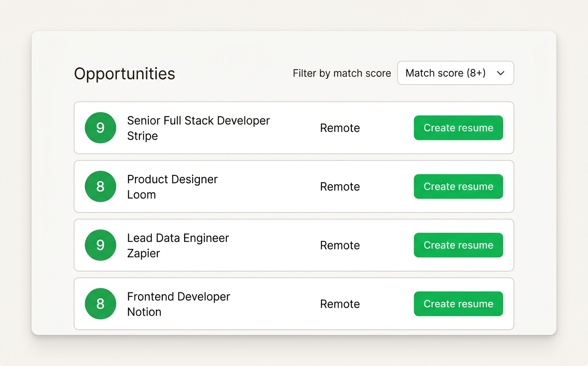Click the score badge next to Frontend Developer
The image size is (588, 366).
pos(100,304)
